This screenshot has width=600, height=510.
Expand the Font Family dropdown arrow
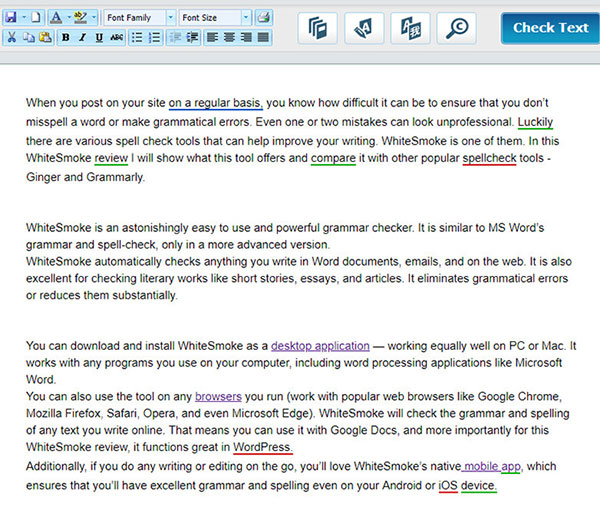pos(171,18)
